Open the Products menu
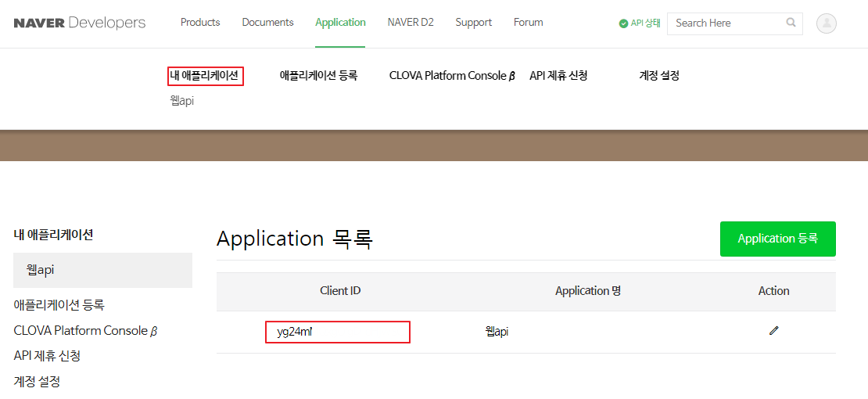Image resolution: width=868 pixels, height=399 pixels. (200, 23)
